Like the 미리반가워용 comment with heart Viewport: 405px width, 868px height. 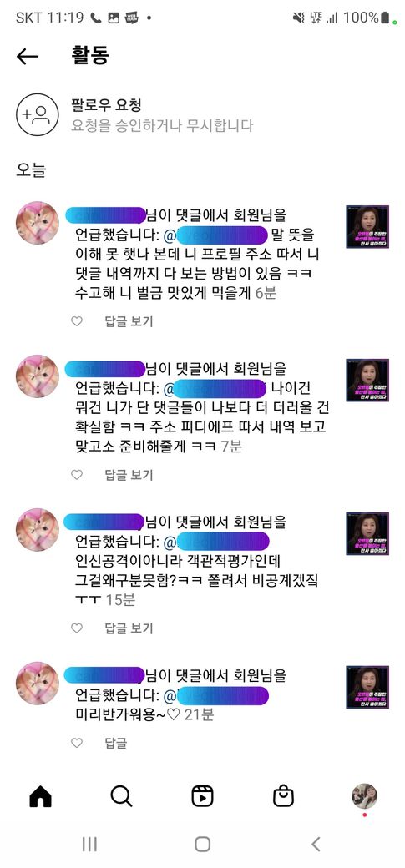[x=77, y=743]
